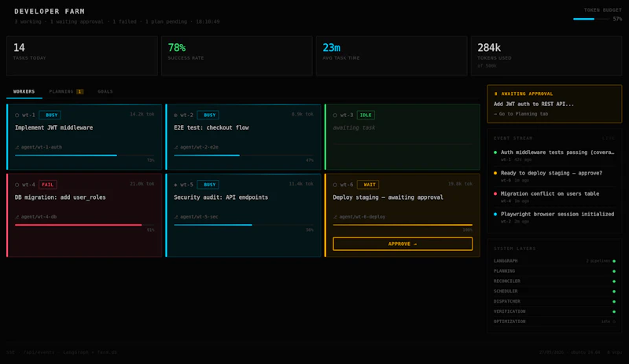
Task: Click yellow dot of Ready to deploy event
Action: [x=495, y=173]
